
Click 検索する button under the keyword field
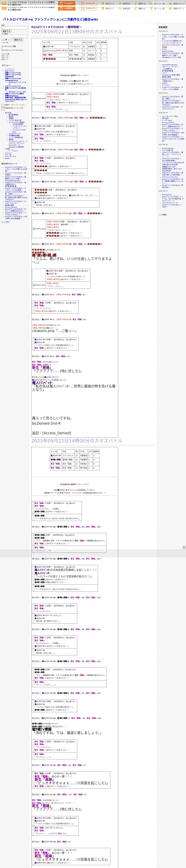click(6, 31)
